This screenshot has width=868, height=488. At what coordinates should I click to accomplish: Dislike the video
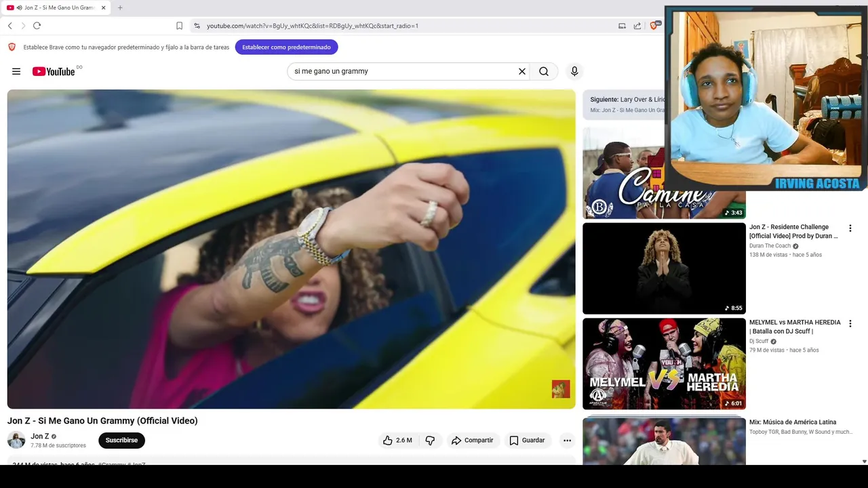(430, 441)
